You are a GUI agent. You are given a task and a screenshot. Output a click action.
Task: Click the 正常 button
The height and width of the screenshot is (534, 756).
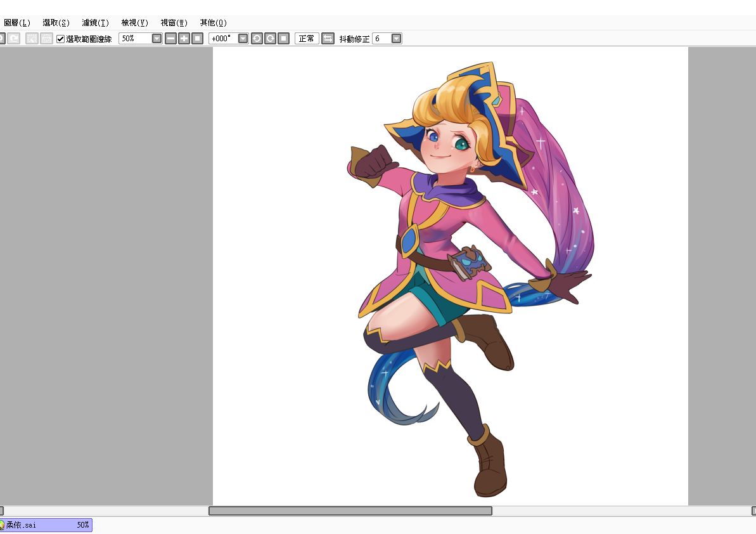pos(307,39)
